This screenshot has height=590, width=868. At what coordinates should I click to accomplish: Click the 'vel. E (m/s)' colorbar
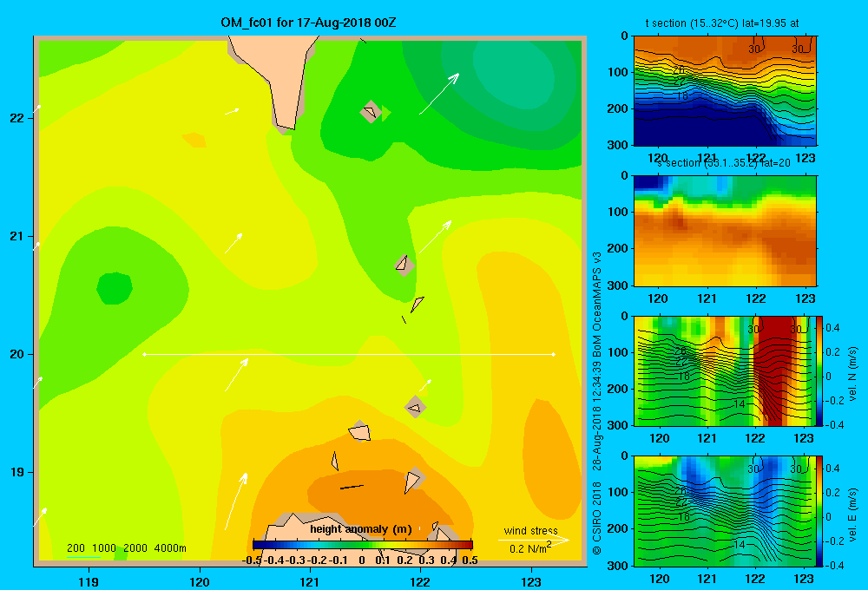click(820, 511)
